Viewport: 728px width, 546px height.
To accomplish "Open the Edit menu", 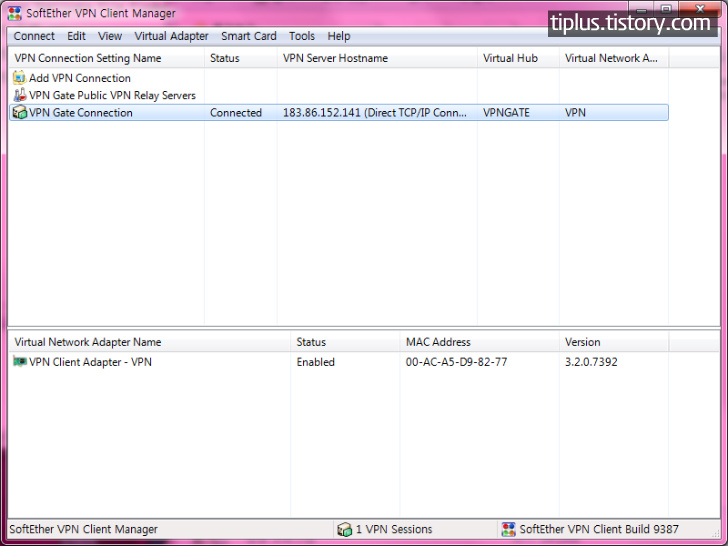I will [x=76, y=36].
